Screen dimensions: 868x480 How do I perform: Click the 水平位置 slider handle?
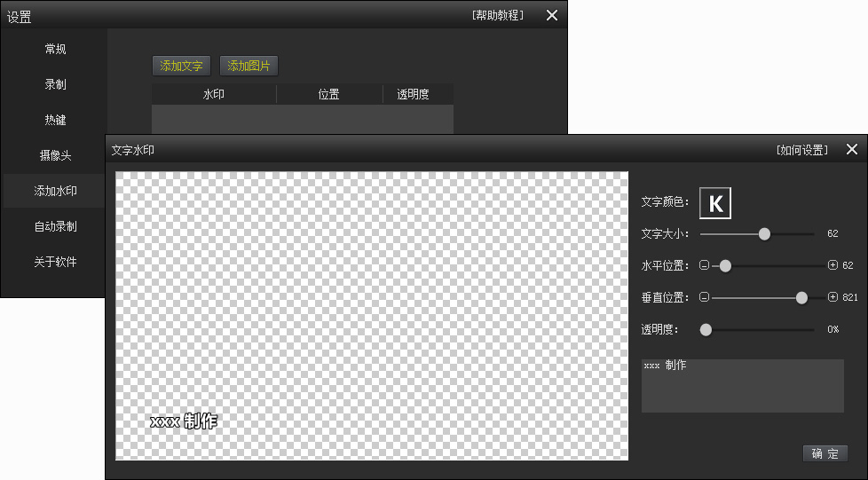click(x=725, y=266)
